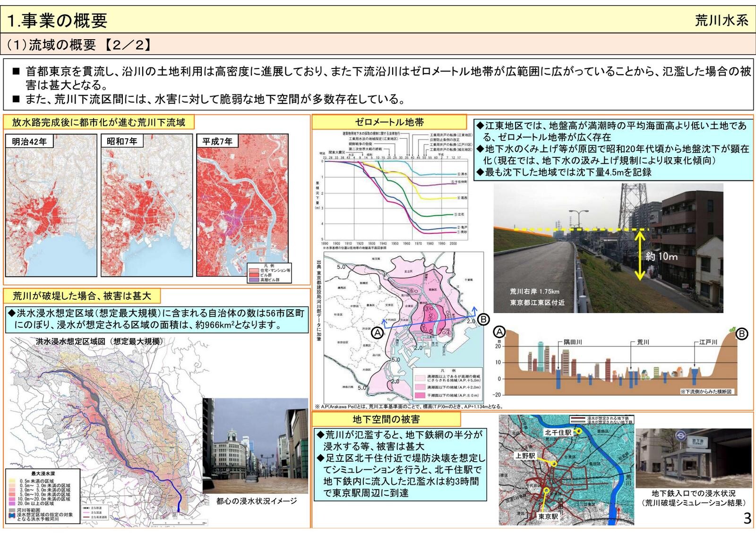Viewport: 756px width, 534px height.
Task: Click the circled B marker on the cross-section
Action: [x=742, y=334]
